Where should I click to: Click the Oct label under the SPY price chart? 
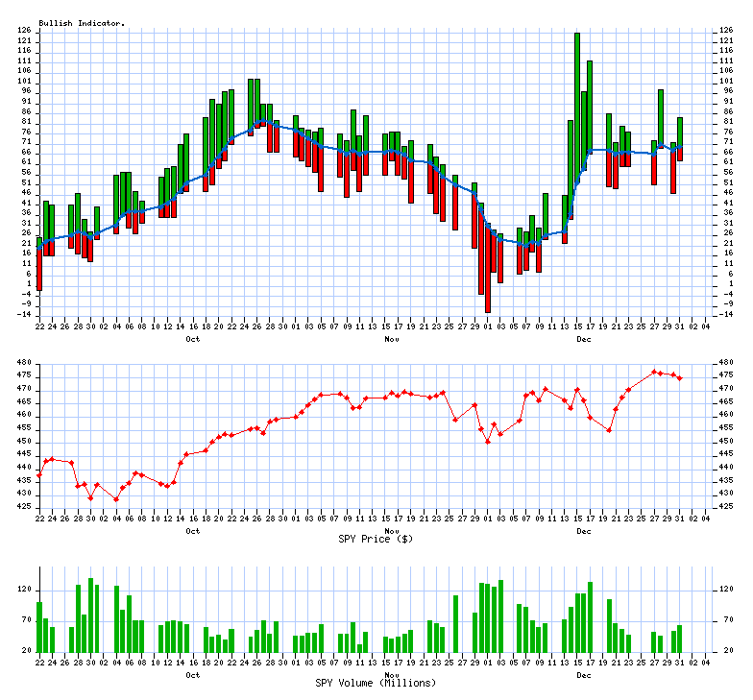[x=193, y=530]
